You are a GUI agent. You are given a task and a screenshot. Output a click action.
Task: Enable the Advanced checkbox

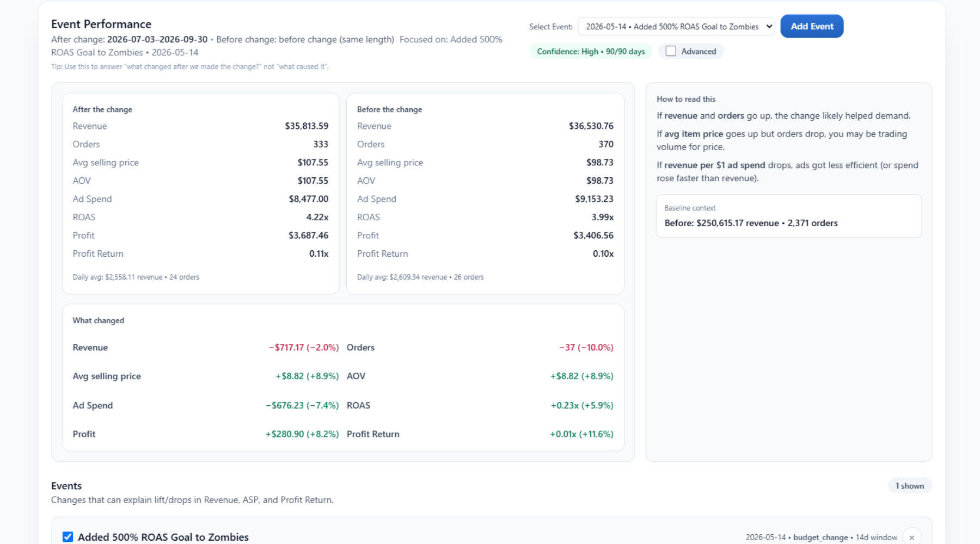671,51
